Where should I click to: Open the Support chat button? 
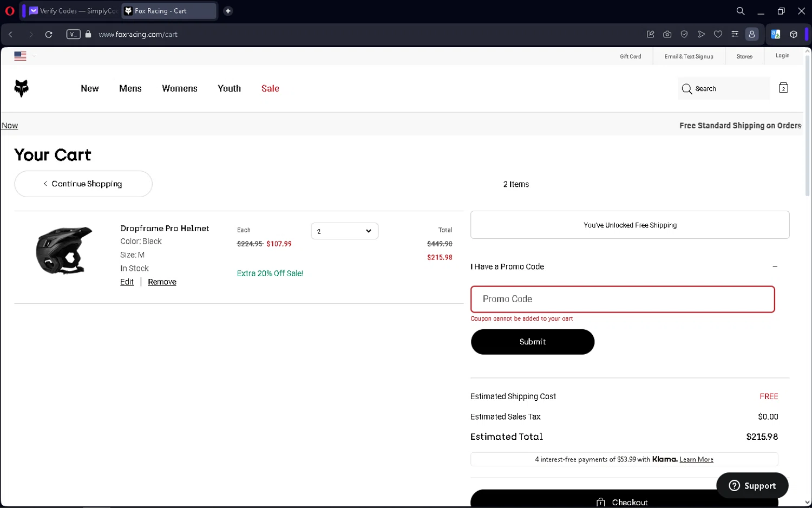pyautogui.click(x=752, y=486)
